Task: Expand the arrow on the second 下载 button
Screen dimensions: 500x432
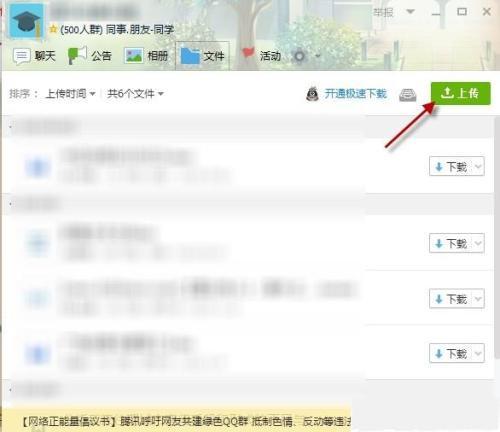Action: pyautogui.click(x=478, y=243)
